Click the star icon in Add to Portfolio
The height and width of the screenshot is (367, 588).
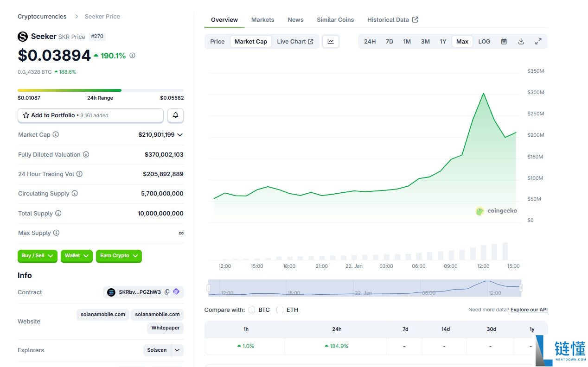click(x=26, y=115)
